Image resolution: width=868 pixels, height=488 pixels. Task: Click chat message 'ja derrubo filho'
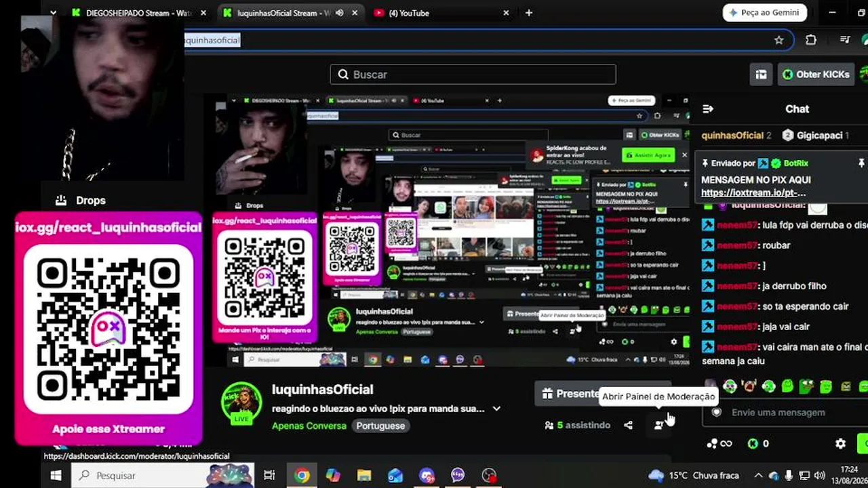794,286
